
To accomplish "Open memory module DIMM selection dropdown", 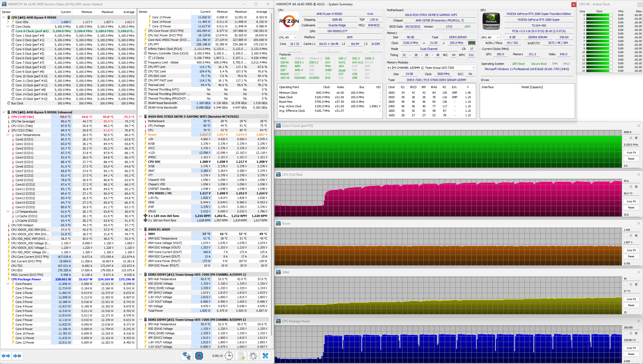I will tap(431, 68).
